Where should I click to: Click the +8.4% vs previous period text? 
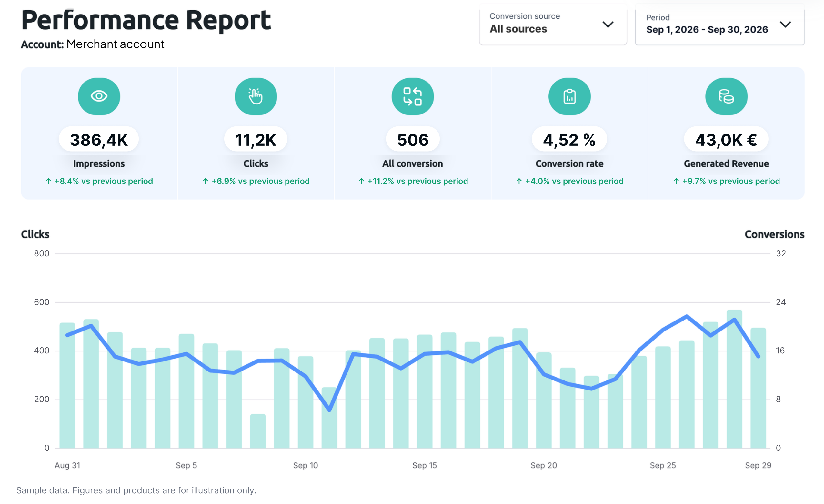99,181
